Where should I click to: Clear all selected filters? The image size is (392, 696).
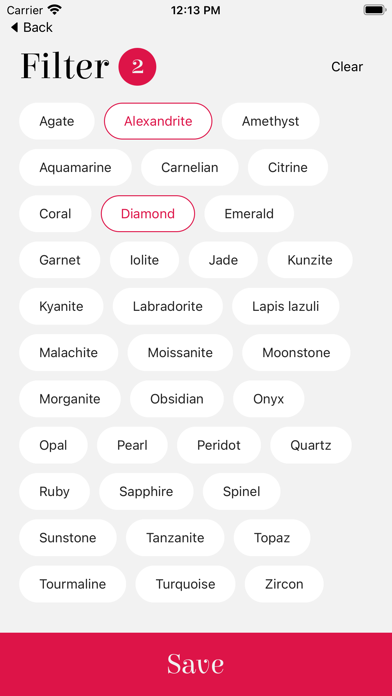347,67
